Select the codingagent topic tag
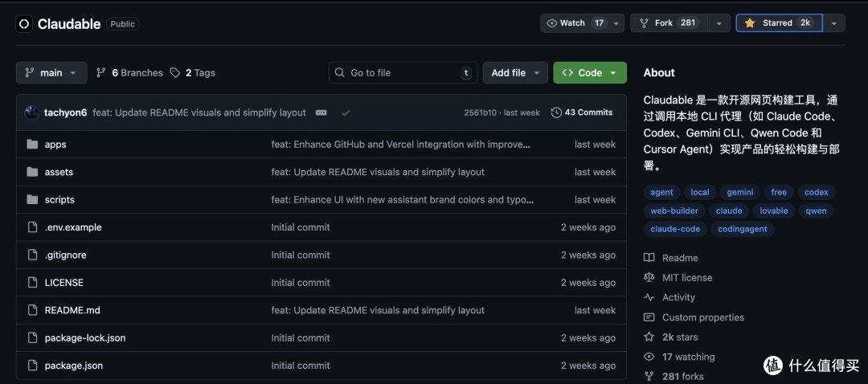Screen dimensions: 868x384 [x=743, y=229]
